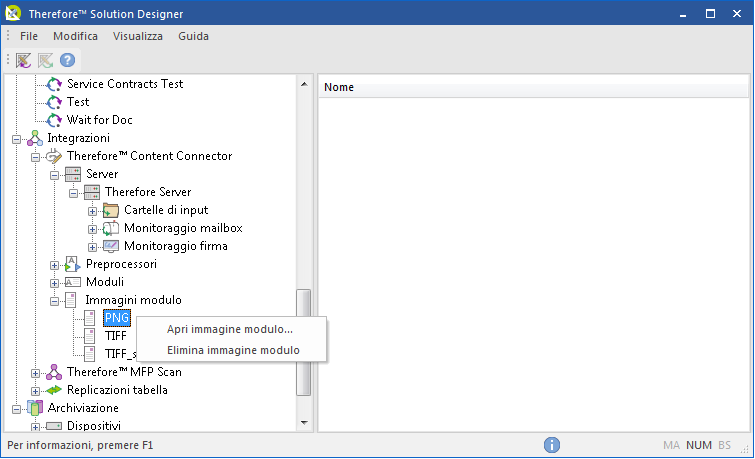
Task: Expand the Moduli node
Action: (54, 284)
